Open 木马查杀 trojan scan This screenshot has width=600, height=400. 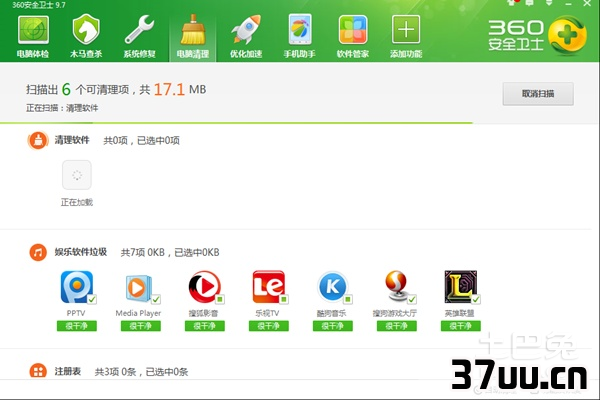[x=86, y=37]
